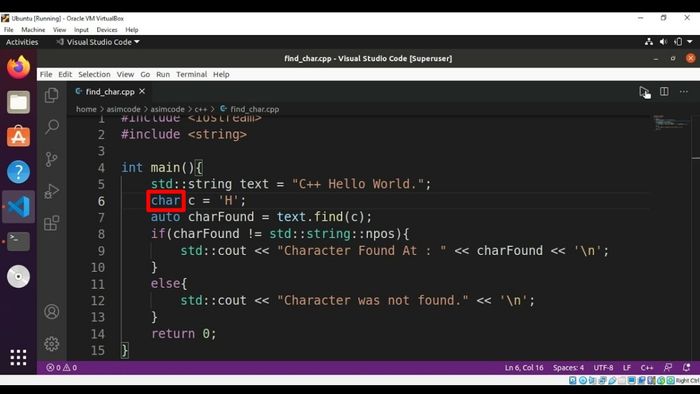
Task: Show Applications grid in the dock
Action: click(x=18, y=357)
